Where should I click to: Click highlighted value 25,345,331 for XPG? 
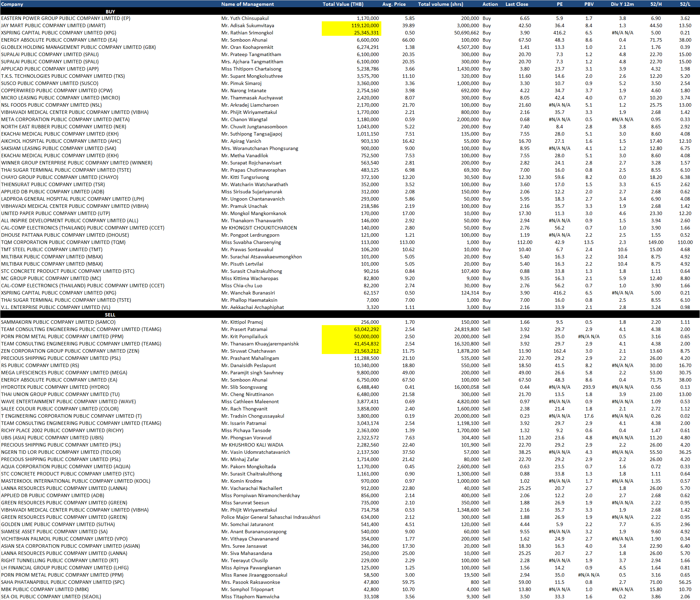pos(366,33)
